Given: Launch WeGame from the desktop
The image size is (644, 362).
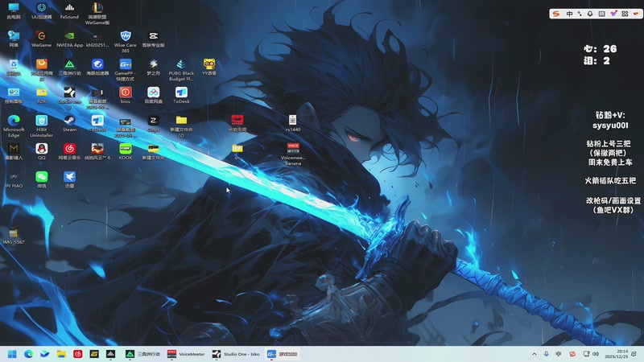Looking at the screenshot, I should pyautogui.click(x=42, y=39).
